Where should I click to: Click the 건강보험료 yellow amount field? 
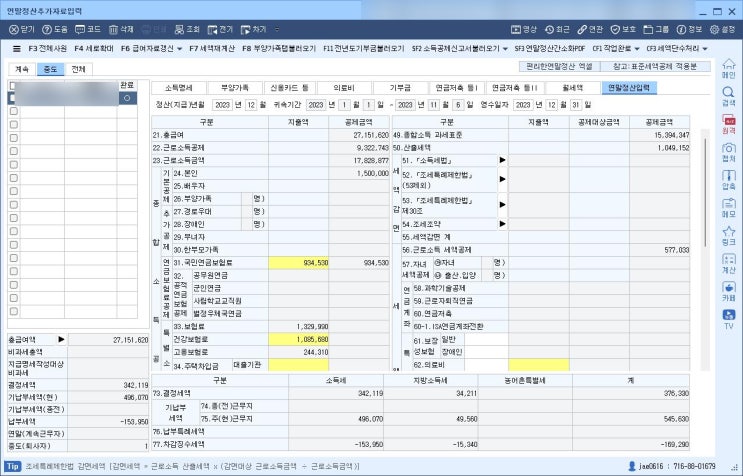click(299, 339)
